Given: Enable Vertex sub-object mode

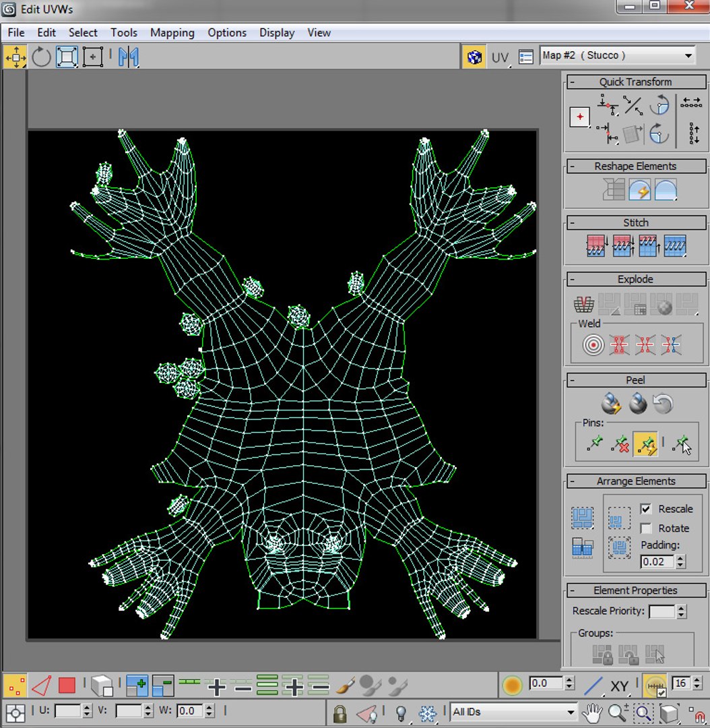Looking at the screenshot, I should tap(15, 686).
